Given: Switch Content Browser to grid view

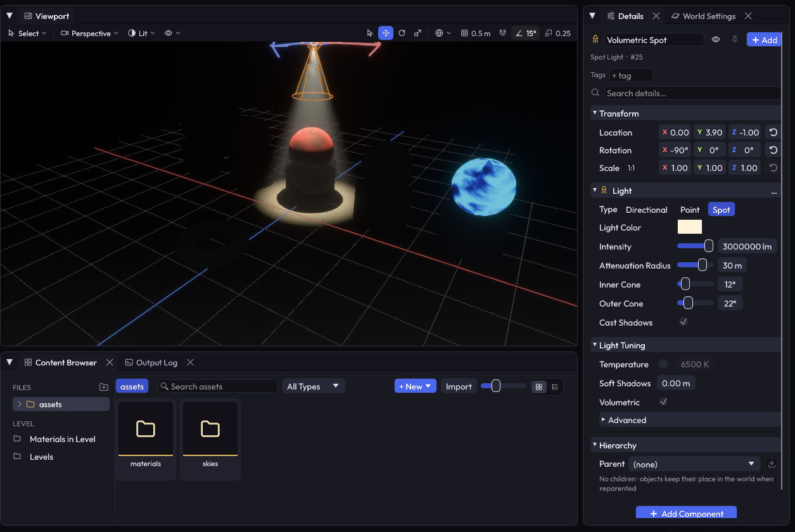Looking at the screenshot, I should (x=539, y=386).
